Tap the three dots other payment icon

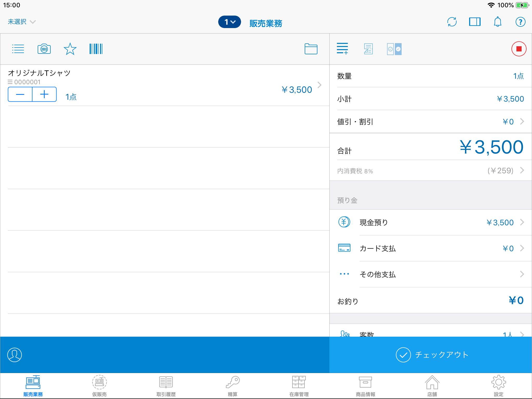click(344, 274)
